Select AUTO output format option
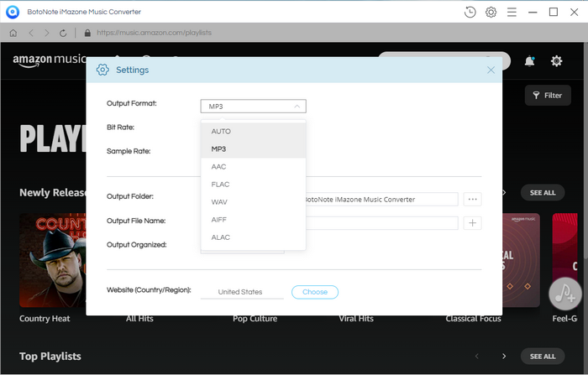This screenshot has width=588, height=375. point(254,132)
